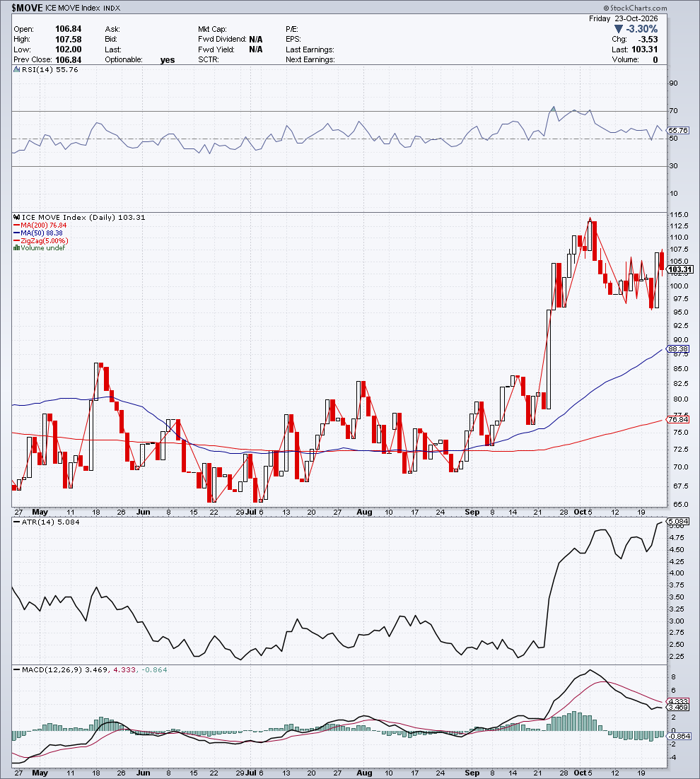Click the 115.0 price scale label
Viewport: 700px width, 779px height.
(679, 215)
